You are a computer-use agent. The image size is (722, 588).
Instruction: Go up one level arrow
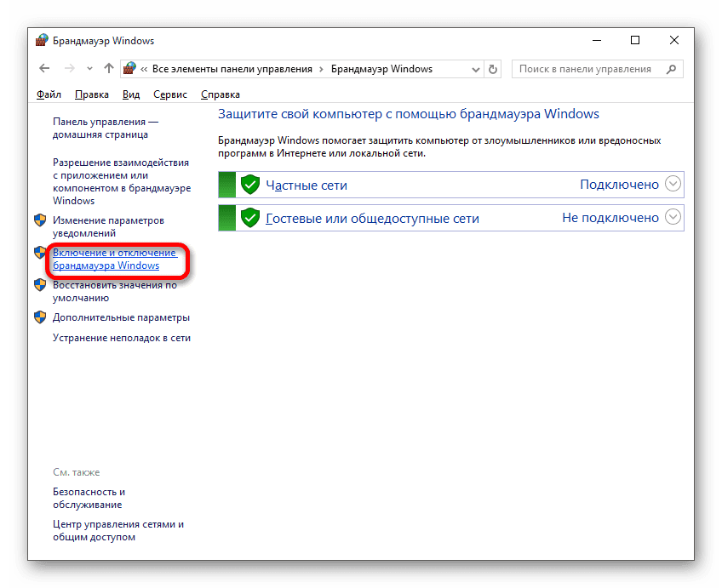[109, 69]
